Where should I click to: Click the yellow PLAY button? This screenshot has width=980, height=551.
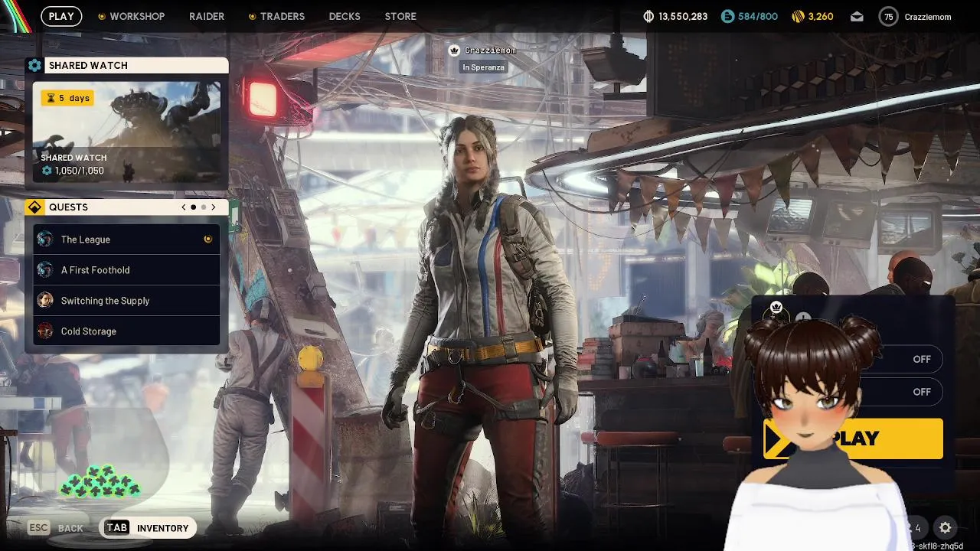click(x=853, y=439)
